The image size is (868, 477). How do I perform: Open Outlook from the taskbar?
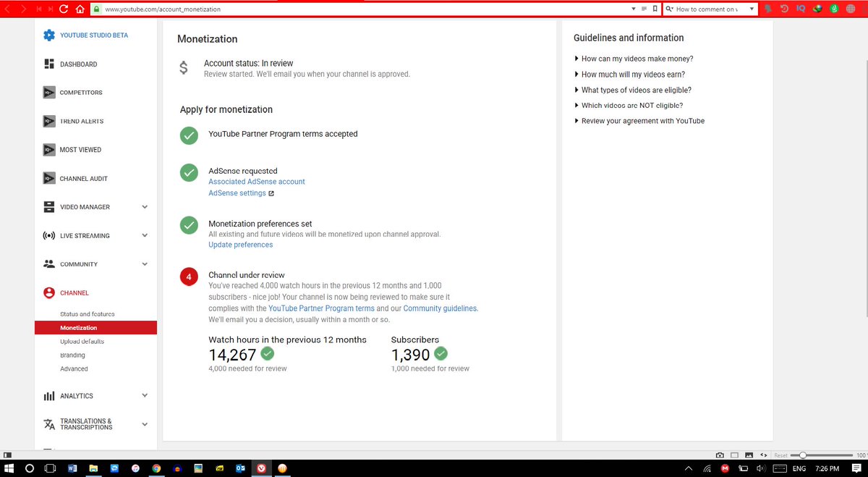point(240,469)
